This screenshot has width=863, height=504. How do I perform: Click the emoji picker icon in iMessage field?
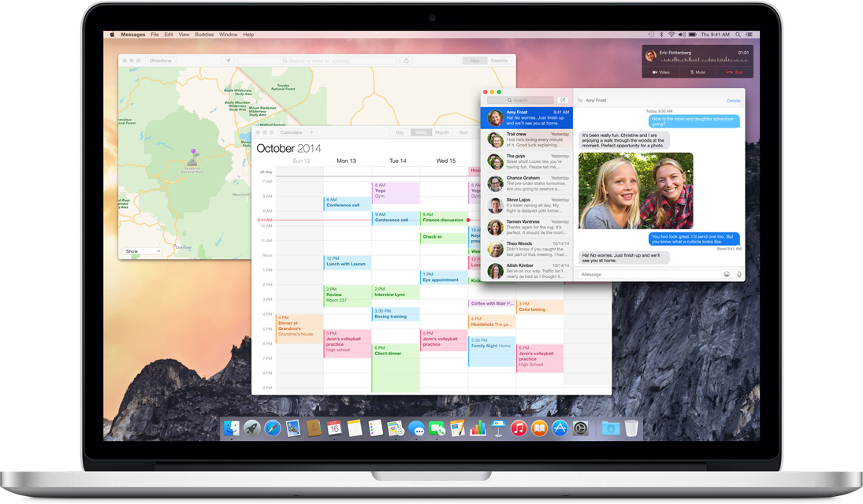[726, 274]
